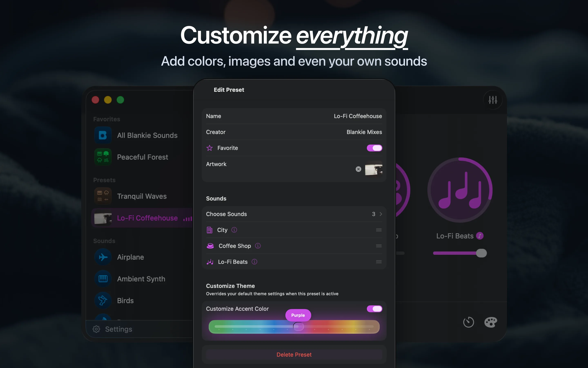
Task: Open the sleep timer icon
Action: point(468,322)
